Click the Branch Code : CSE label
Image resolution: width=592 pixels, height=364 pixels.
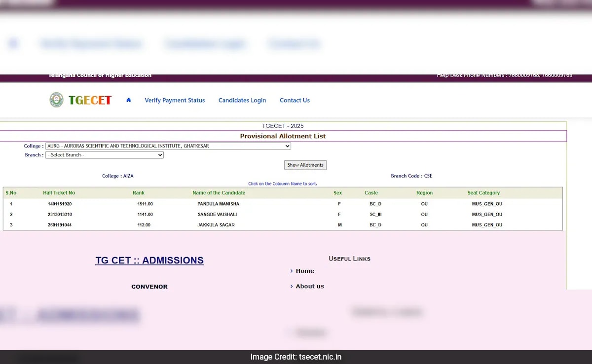tap(411, 176)
